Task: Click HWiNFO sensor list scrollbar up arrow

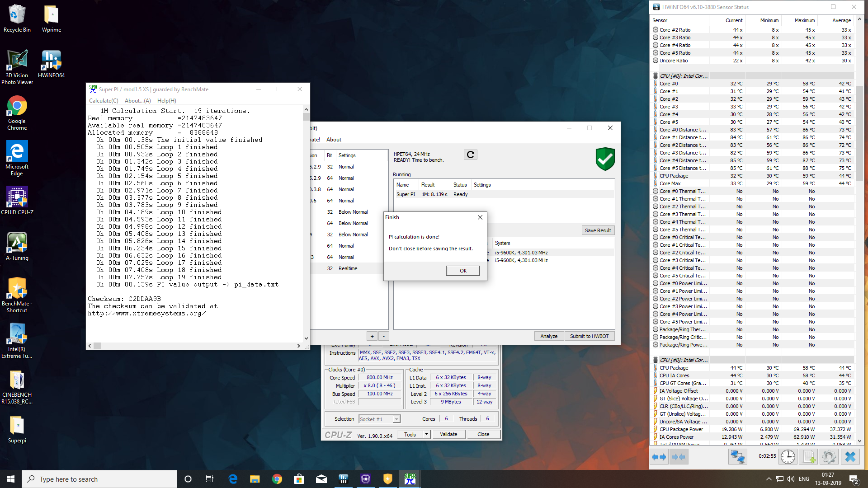Action: click(859, 19)
